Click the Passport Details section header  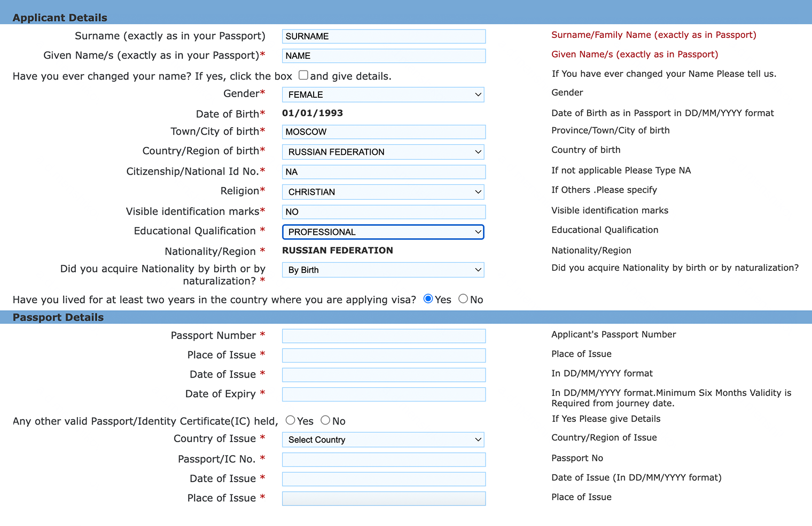[58, 317]
